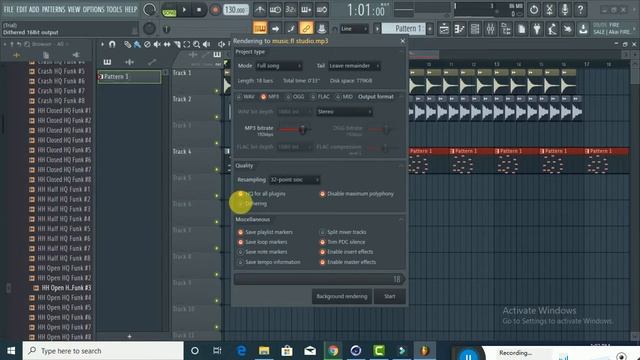Image resolution: width=640 pixels, height=360 pixels.
Task: Collapse the Project type section arrow
Action: pos(401,52)
